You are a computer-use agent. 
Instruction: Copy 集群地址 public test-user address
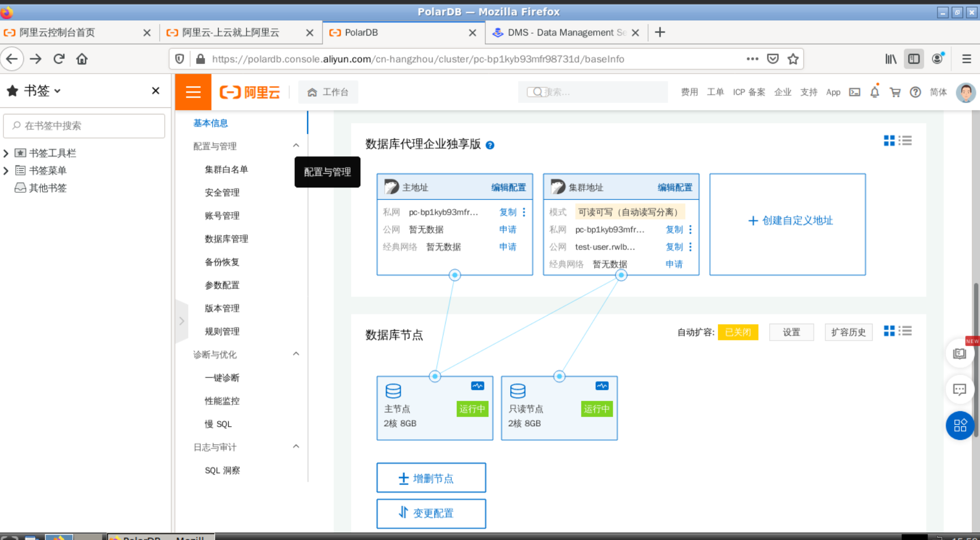pos(674,247)
